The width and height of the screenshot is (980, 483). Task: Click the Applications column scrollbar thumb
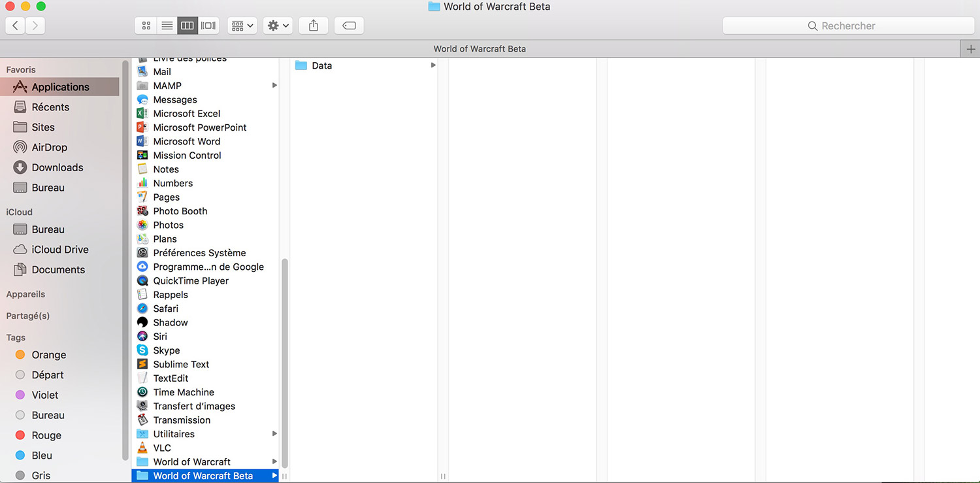[284, 363]
